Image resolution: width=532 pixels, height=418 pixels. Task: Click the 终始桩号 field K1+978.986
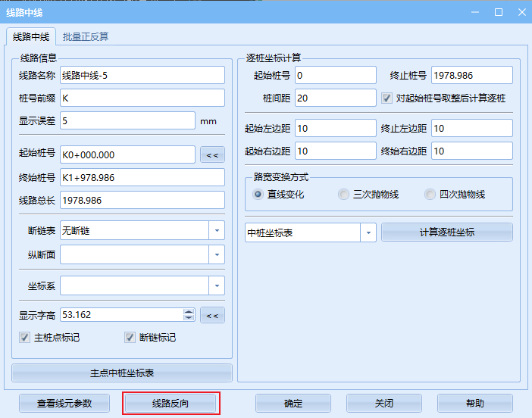(x=142, y=177)
